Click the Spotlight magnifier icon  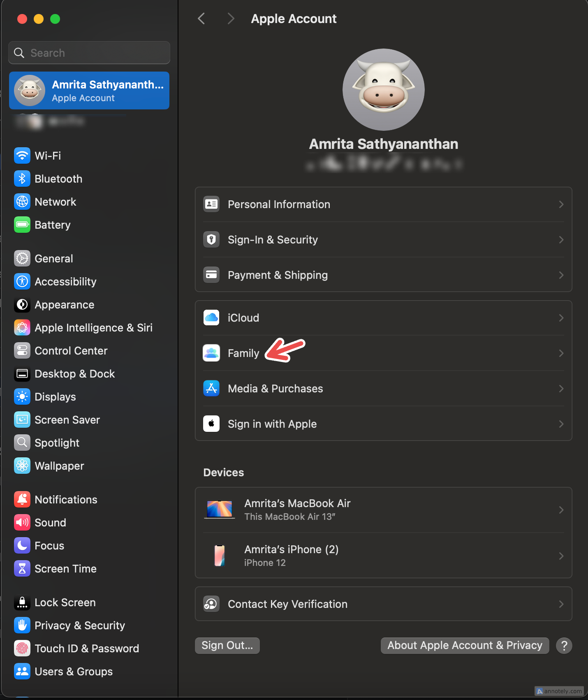22,443
